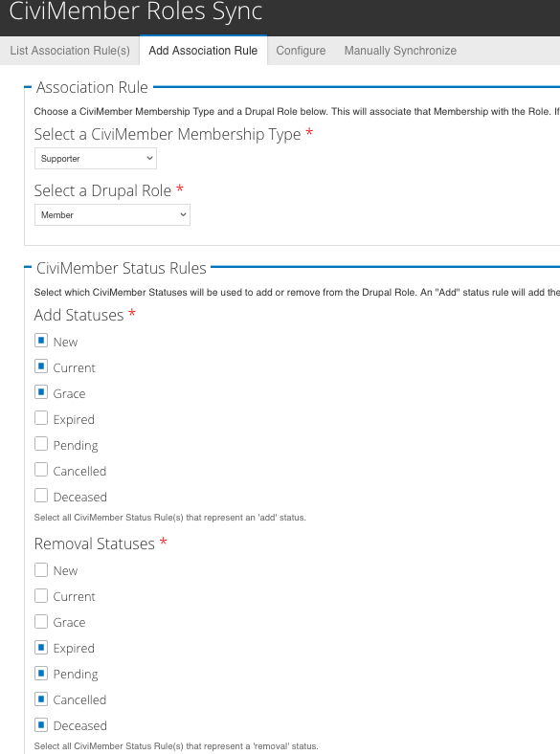Open the CiviMember Membership Type dropdown
560x754 pixels.
pyautogui.click(x=96, y=158)
